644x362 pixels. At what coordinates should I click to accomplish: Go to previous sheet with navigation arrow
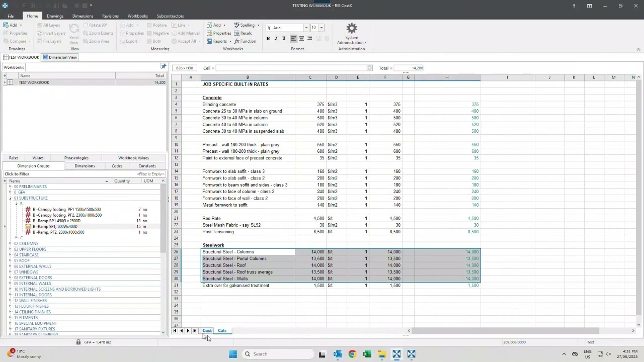pos(182,331)
